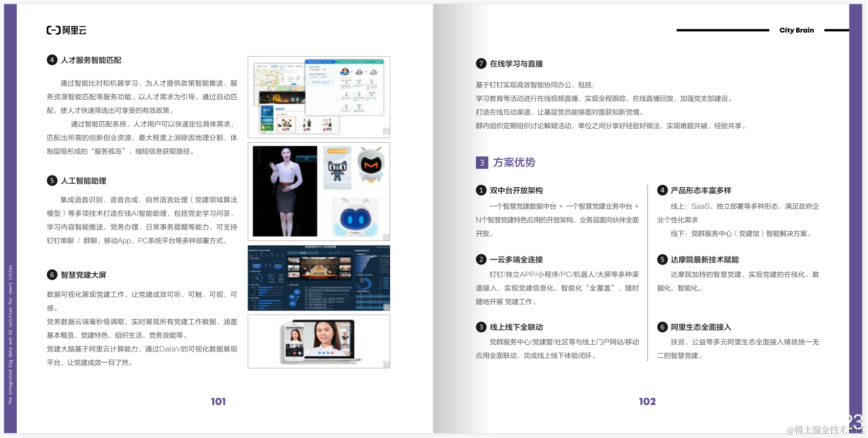
Task: Click the Alibaba Cloud logo in the header
Action: pyautogui.click(x=67, y=30)
